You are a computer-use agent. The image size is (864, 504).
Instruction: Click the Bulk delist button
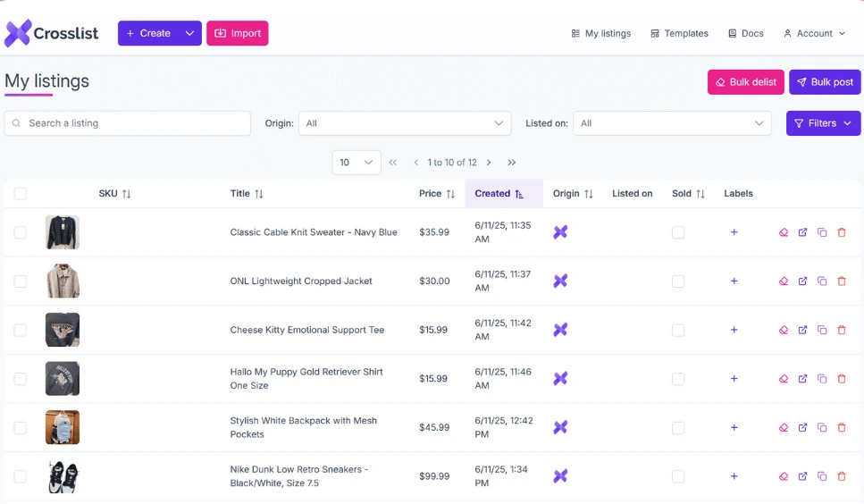click(x=745, y=82)
